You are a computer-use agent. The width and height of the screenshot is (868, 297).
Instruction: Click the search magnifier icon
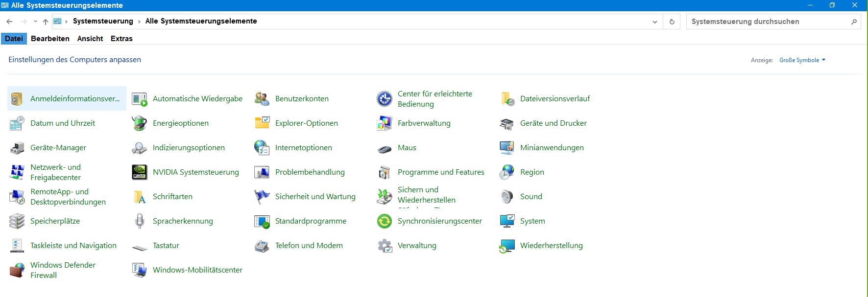(x=854, y=22)
